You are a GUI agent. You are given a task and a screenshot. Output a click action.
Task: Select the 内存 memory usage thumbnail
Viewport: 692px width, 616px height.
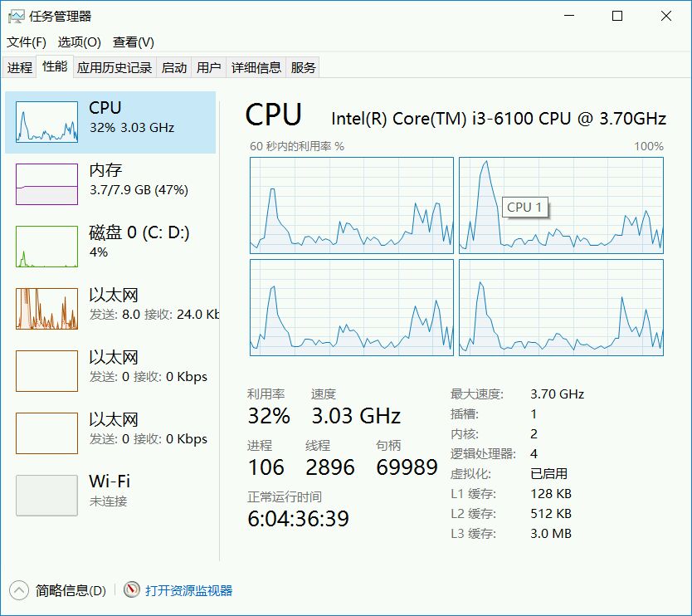[x=46, y=184]
